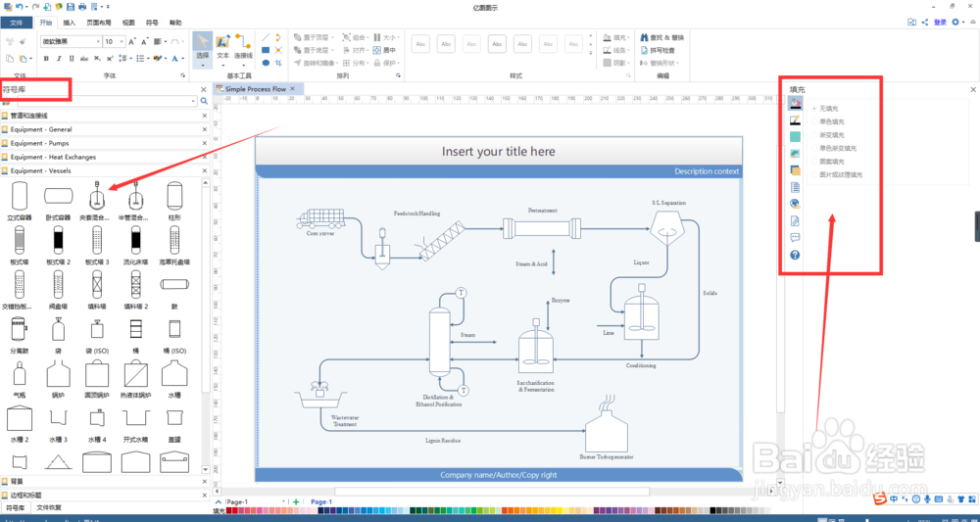The height and width of the screenshot is (522, 980).
Task: Pick the 夹套混合 jacketed mixing vessel symbol
Action: pyautogui.click(x=96, y=202)
